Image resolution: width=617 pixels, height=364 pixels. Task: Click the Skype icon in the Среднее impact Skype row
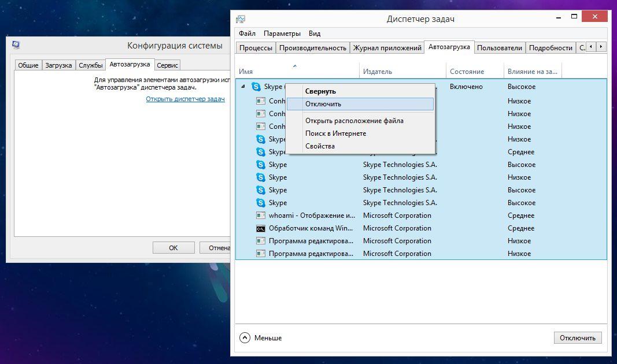[x=260, y=152]
